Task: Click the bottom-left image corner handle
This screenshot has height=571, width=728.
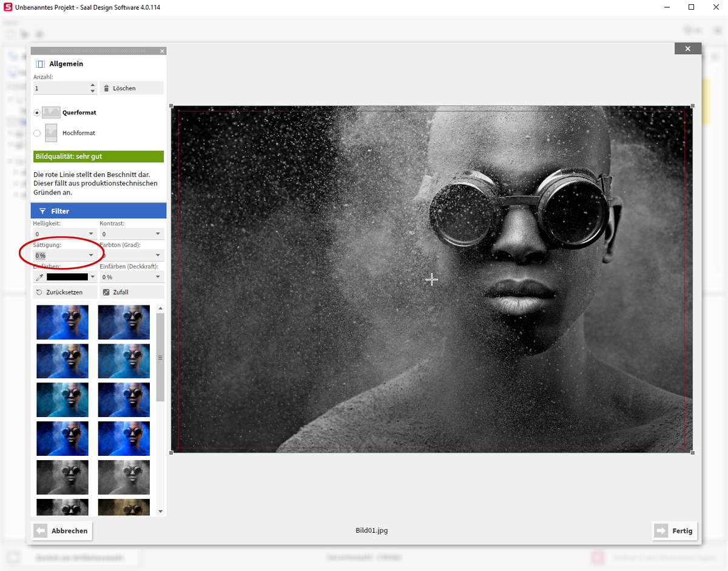Action: (171, 452)
